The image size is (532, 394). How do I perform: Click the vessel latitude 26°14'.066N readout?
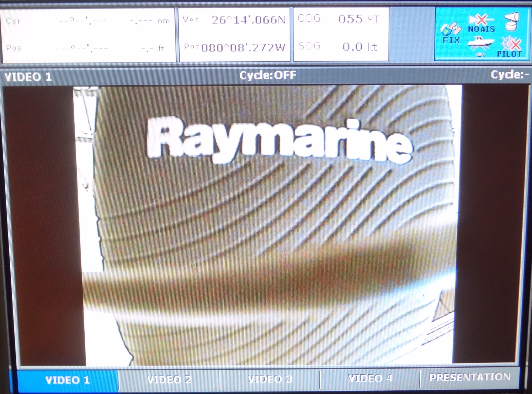(248, 20)
